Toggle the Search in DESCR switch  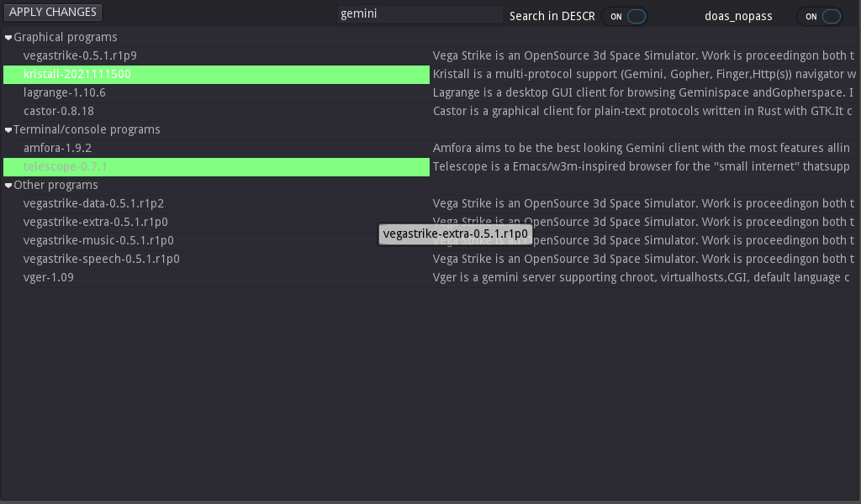point(626,17)
